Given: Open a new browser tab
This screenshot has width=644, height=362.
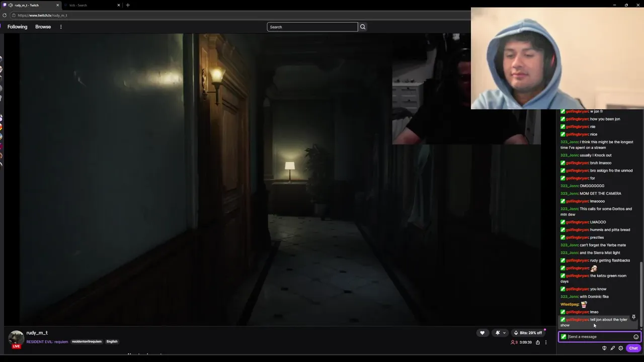Looking at the screenshot, I should point(128,5).
